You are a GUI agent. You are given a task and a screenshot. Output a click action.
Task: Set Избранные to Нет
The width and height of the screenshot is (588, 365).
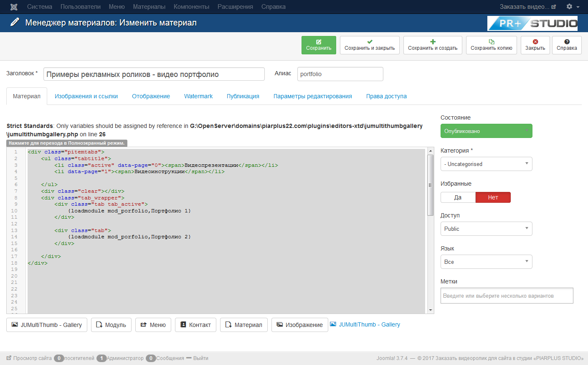point(493,197)
